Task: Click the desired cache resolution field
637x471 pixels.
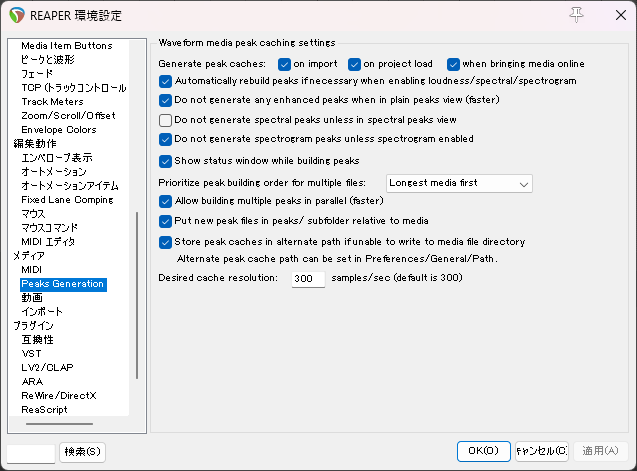Action: pos(308,279)
